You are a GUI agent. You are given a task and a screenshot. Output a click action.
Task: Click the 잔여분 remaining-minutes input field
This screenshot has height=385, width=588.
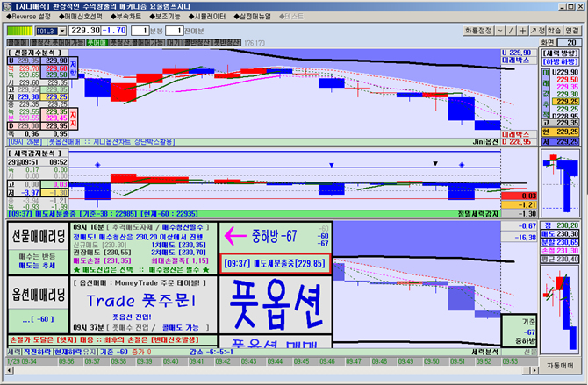point(175,31)
